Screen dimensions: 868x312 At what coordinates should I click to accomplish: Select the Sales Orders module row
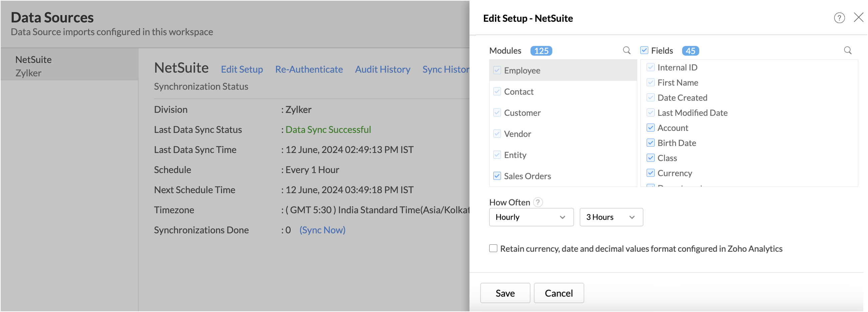point(563,176)
